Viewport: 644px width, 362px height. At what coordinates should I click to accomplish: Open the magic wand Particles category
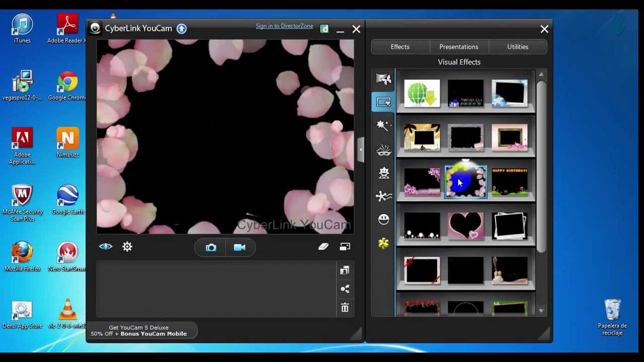point(383,125)
